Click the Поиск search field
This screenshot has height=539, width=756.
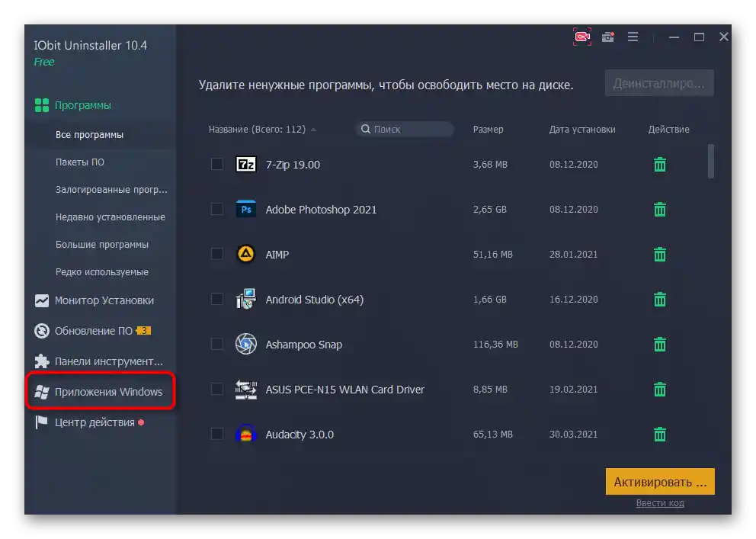pyautogui.click(x=405, y=129)
